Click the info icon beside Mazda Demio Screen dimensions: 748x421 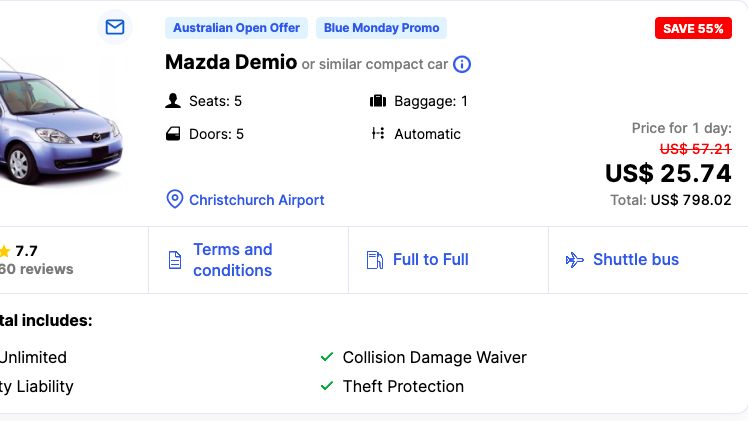coord(462,65)
